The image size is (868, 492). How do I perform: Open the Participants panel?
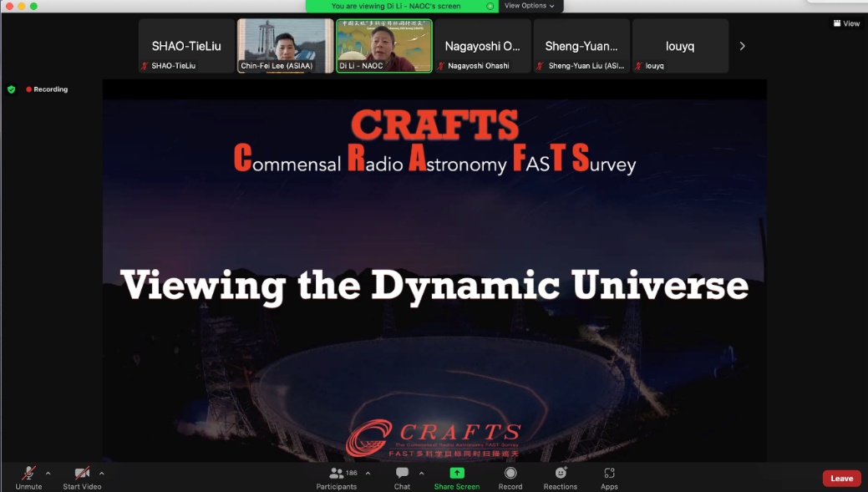pyautogui.click(x=336, y=477)
